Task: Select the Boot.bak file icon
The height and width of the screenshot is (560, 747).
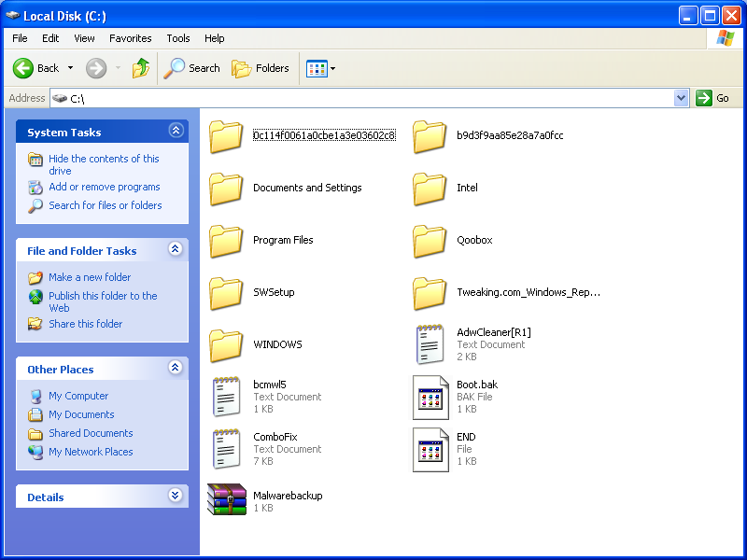Action: point(430,397)
